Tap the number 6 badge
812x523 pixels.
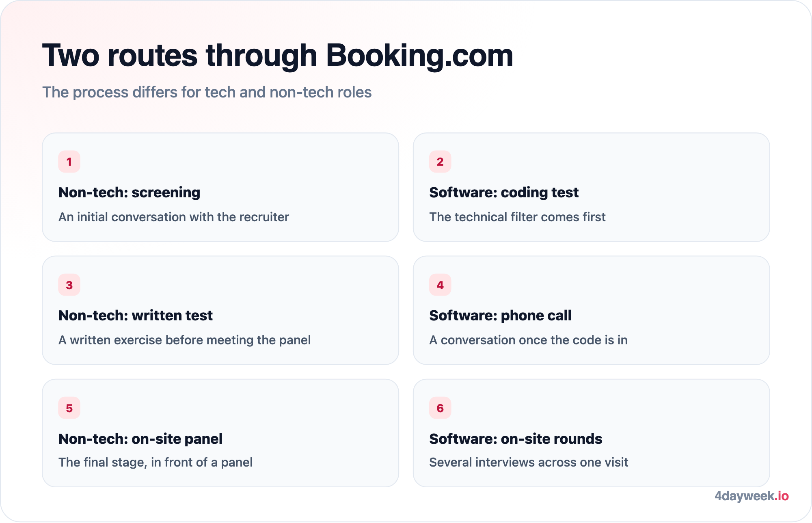point(440,408)
